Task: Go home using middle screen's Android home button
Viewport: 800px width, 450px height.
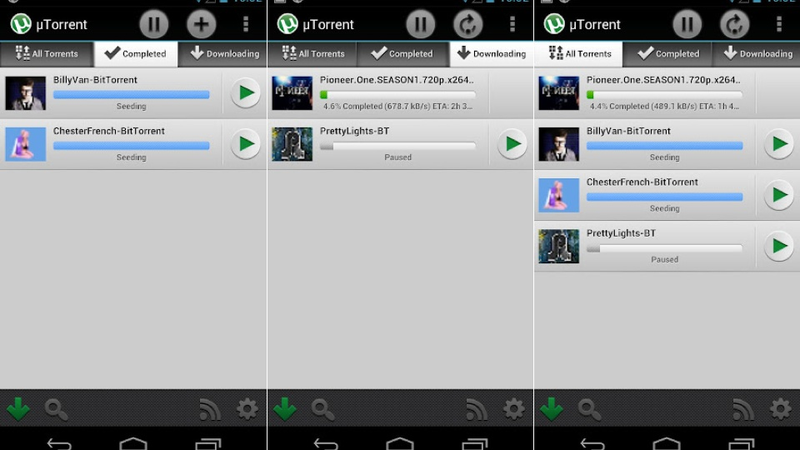Action: coord(400,443)
